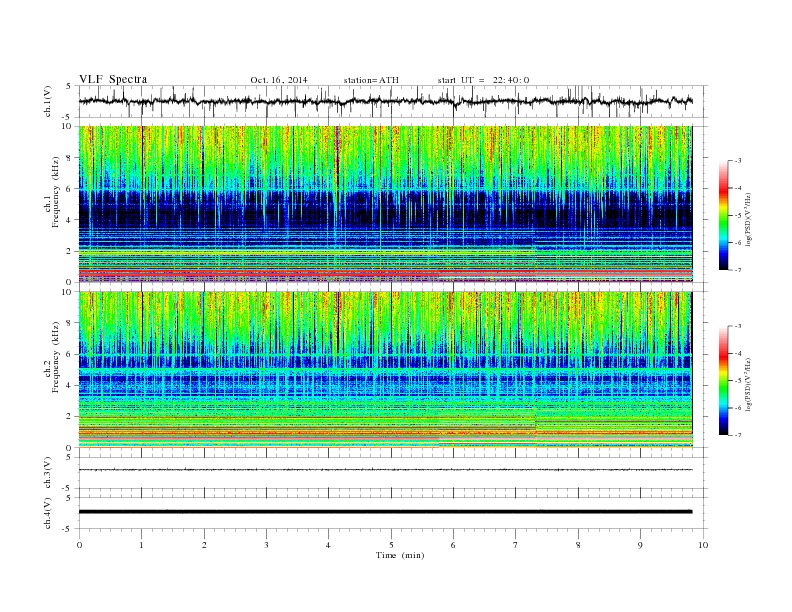Screen dimensions: 792x612
Task: Click the "3" tick on the time axis
Action: (x=266, y=545)
